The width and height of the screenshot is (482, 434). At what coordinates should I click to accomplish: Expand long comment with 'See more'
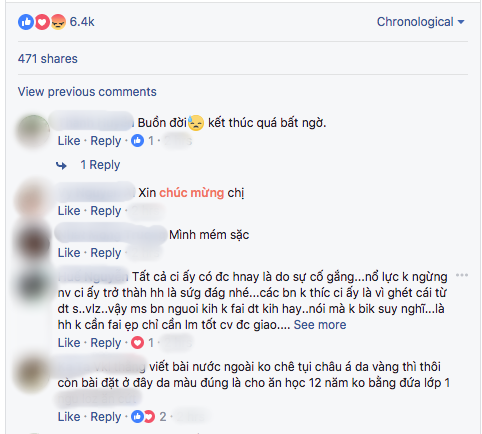[x=320, y=325]
